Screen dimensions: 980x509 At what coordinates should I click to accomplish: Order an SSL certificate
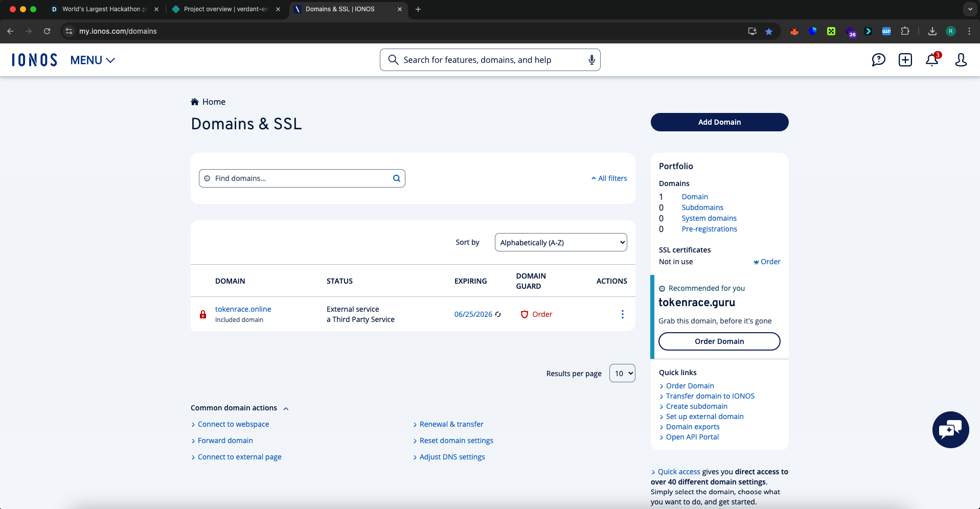pos(767,262)
